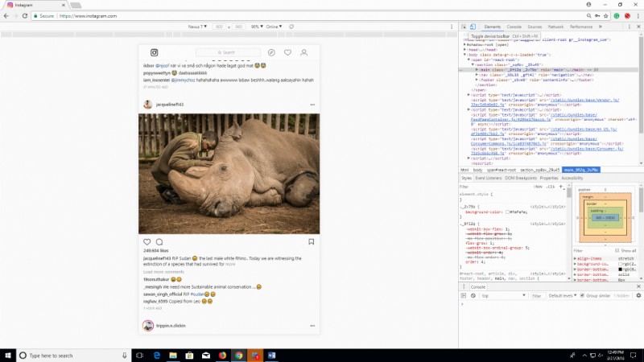Screen dimensions: 644x362
Task: Open the Event Listeners pane tab
Action: pyautogui.click(x=489, y=178)
